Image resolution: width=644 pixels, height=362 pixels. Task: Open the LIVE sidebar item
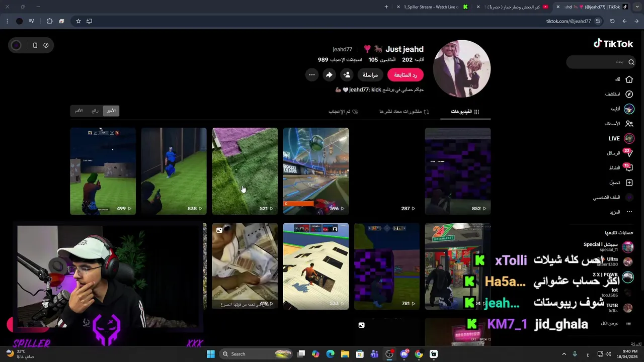(621, 138)
